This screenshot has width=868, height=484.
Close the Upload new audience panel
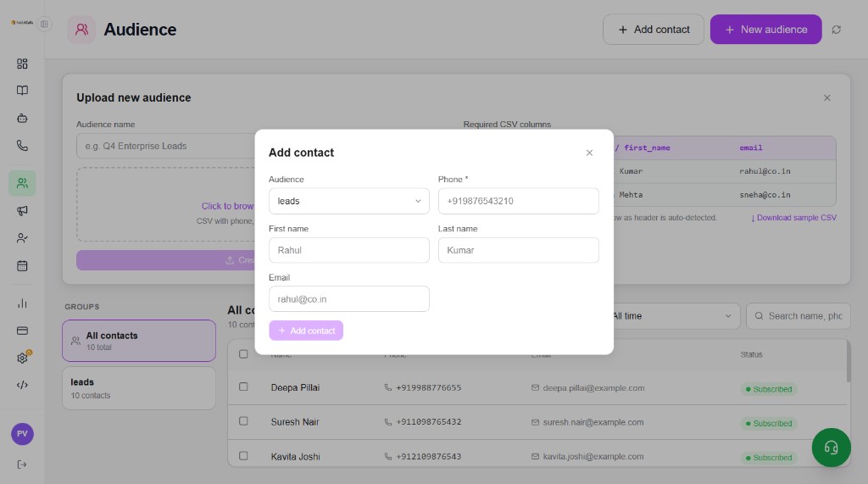[x=827, y=98]
